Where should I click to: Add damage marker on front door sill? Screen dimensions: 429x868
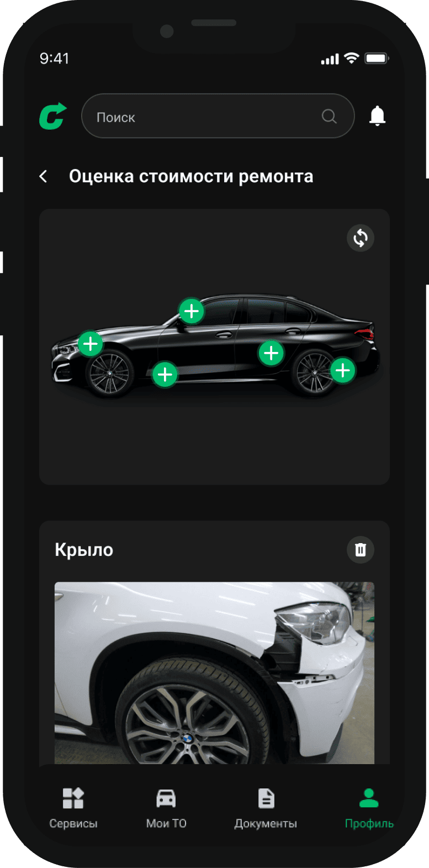point(165,375)
